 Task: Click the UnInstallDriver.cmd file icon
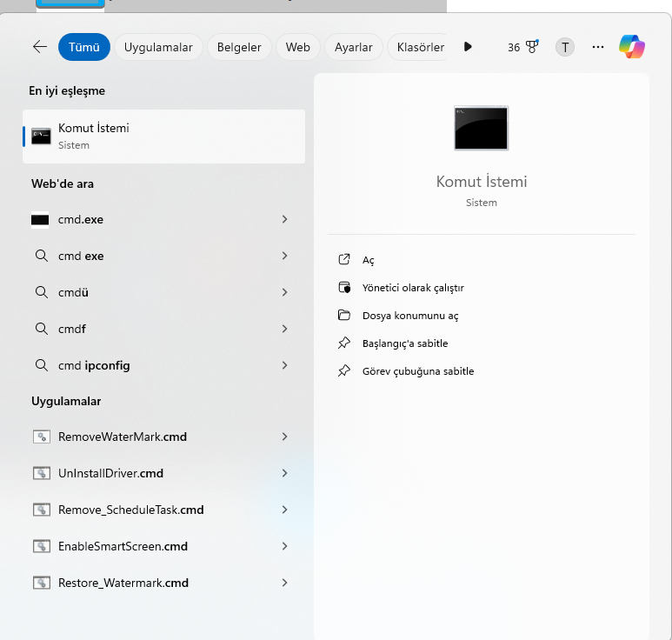[42, 473]
